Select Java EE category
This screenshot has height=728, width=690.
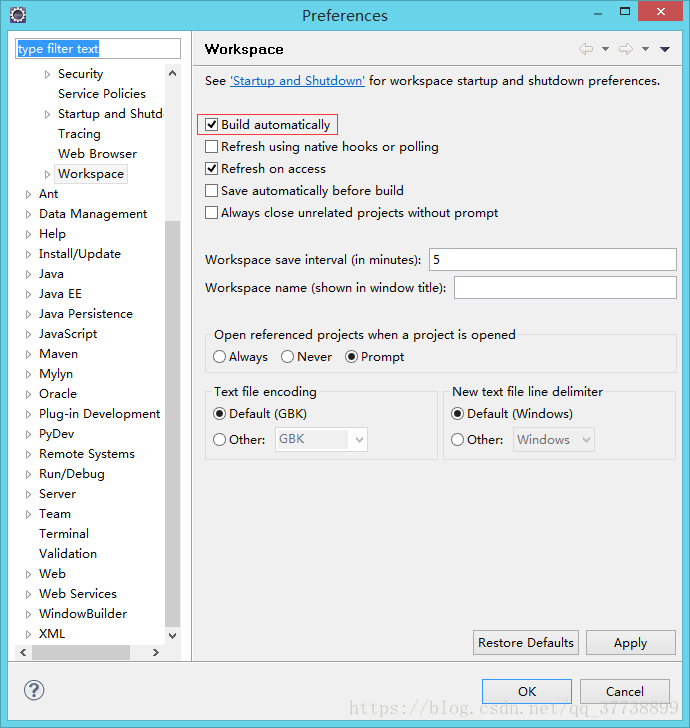pyautogui.click(x=60, y=294)
